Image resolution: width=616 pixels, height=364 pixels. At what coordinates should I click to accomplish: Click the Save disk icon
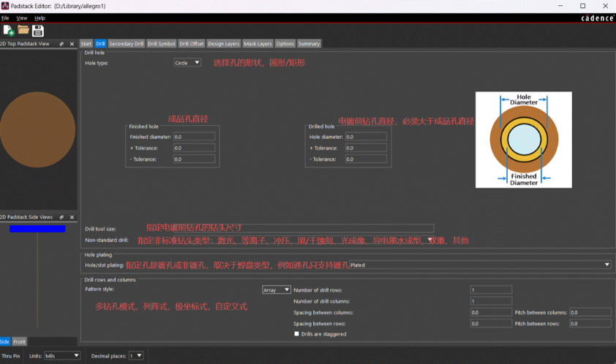38,31
